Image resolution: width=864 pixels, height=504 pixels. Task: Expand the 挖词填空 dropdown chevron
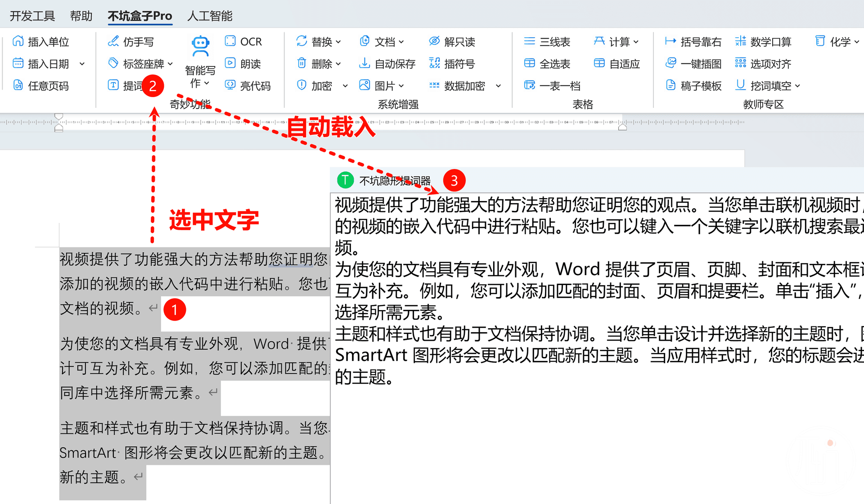point(797,86)
